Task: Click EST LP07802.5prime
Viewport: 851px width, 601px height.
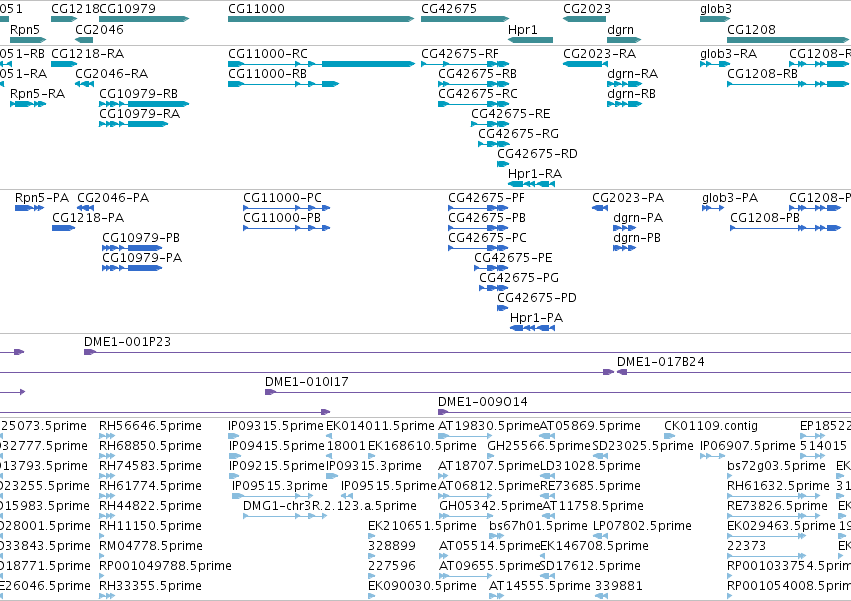Action: tap(600, 536)
